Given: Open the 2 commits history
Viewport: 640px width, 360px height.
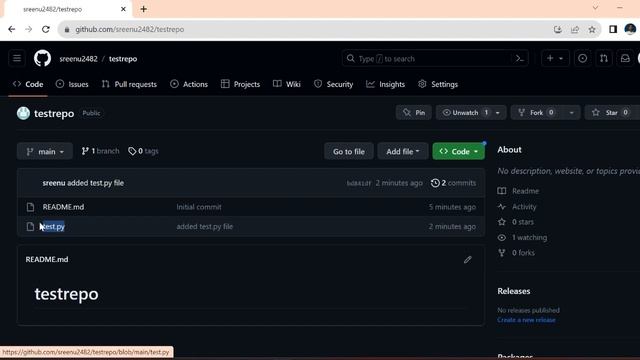Looking at the screenshot, I should tap(453, 183).
